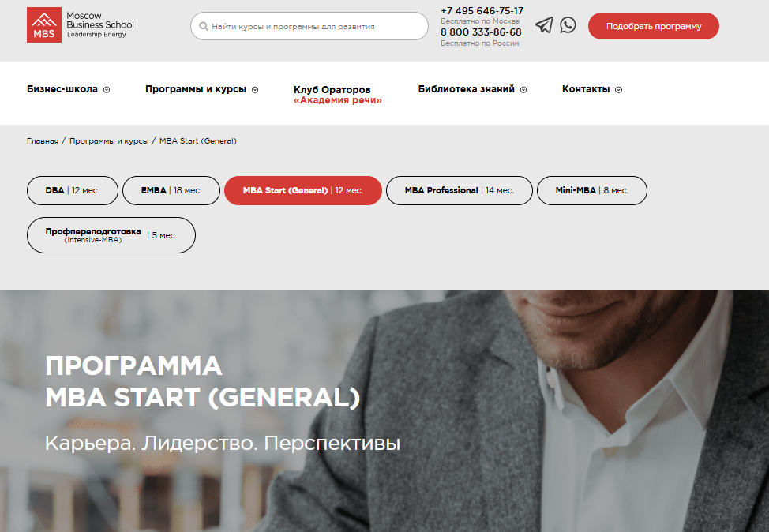Expand the Контакты menu chevron
The height and width of the screenshot is (532, 769).
tap(618, 90)
